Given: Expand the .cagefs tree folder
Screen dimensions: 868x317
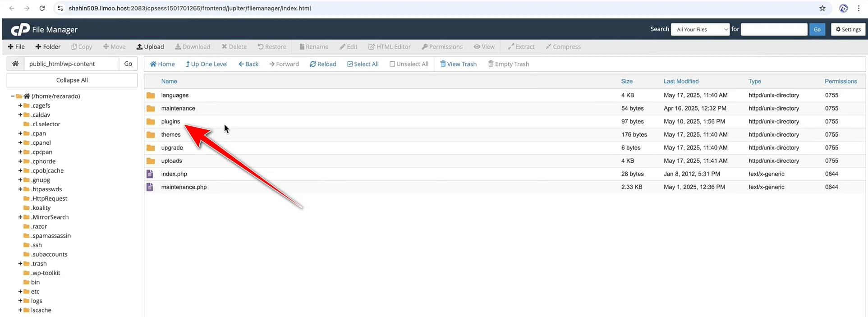Looking at the screenshot, I should tap(20, 106).
